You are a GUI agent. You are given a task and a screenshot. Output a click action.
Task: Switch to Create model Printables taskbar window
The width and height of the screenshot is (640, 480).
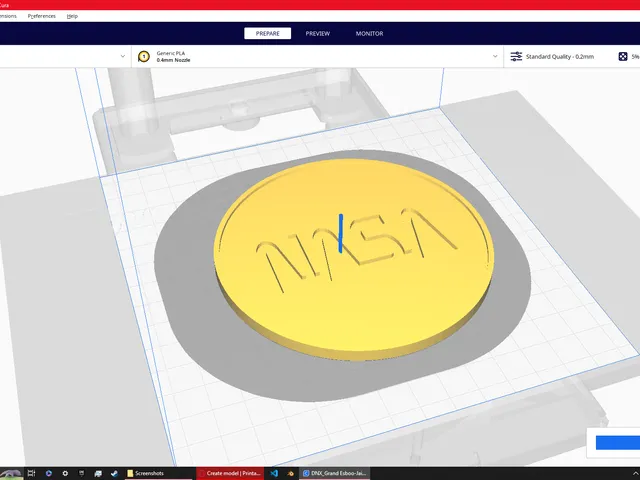230,473
